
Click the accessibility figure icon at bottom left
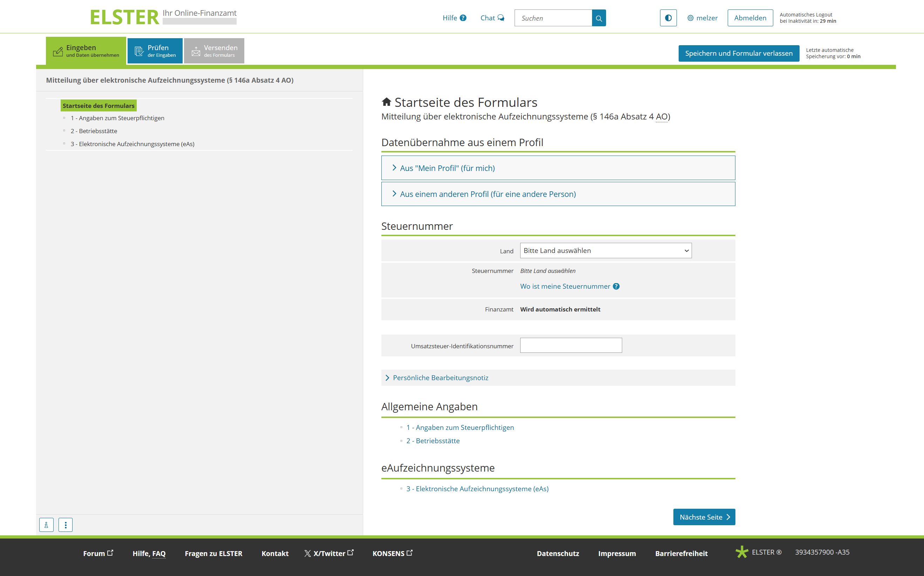coord(47,524)
